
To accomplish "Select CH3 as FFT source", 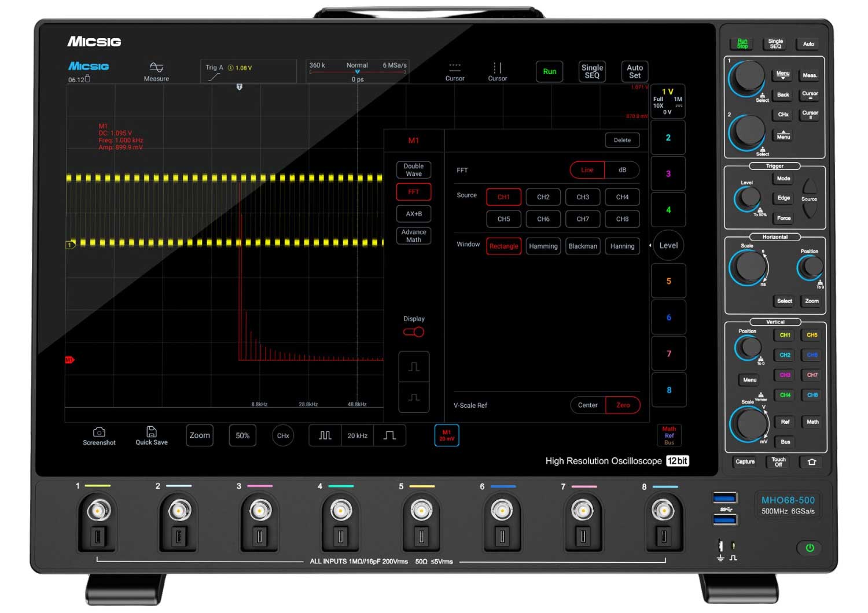I will (582, 197).
